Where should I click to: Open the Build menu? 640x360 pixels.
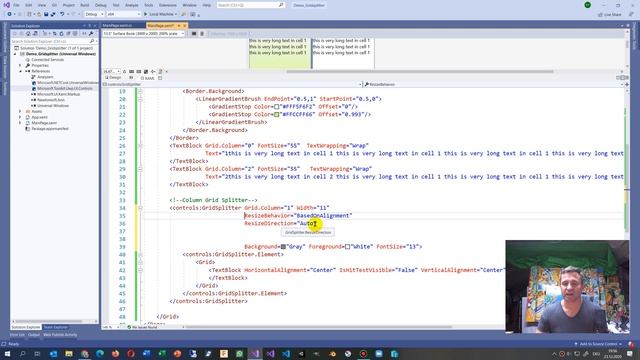tap(84, 5)
